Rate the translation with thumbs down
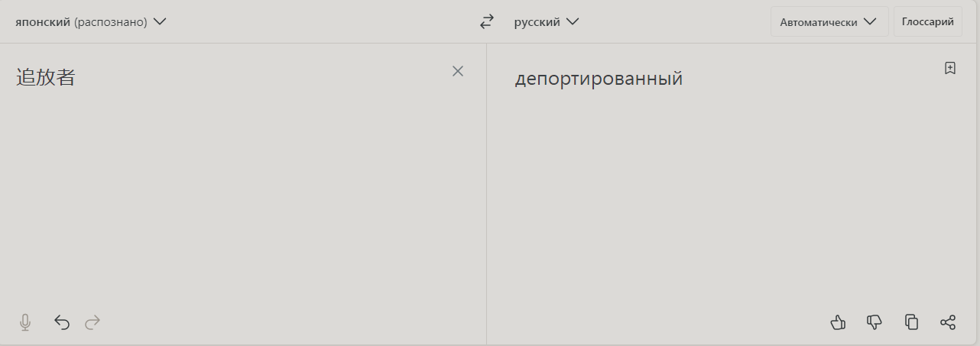The width and height of the screenshot is (980, 346). 875,322
